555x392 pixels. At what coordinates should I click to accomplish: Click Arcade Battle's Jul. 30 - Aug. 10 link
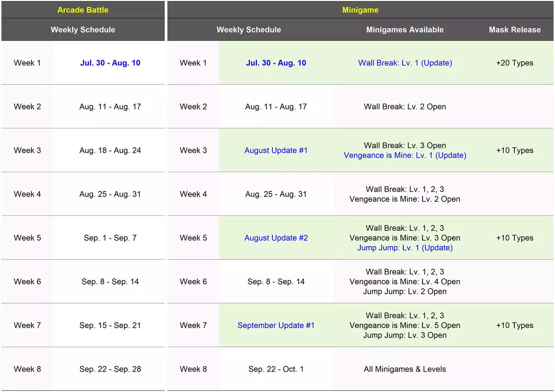point(110,63)
